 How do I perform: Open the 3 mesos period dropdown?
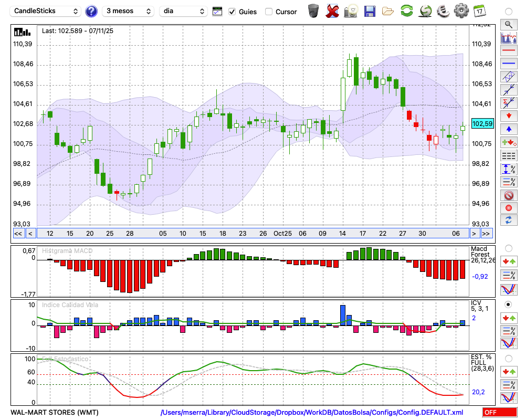tap(128, 11)
